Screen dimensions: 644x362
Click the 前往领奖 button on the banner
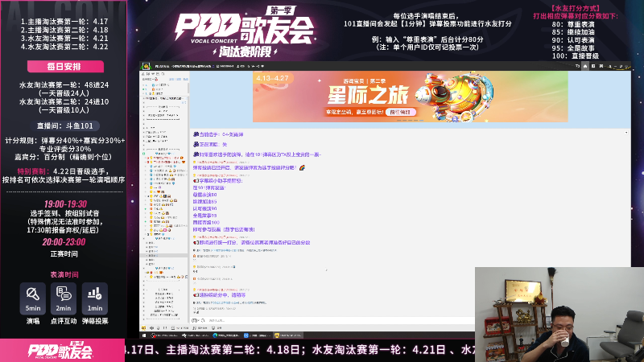(x=400, y=112)
